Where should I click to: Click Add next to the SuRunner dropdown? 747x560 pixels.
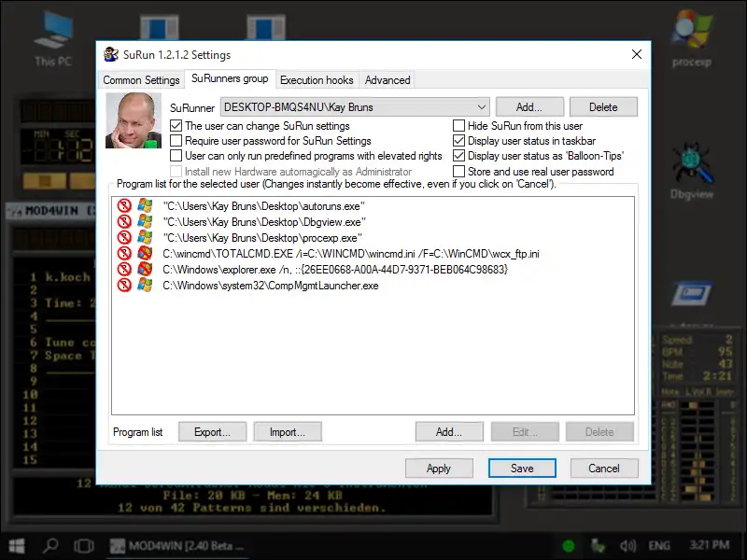point(529,107)
